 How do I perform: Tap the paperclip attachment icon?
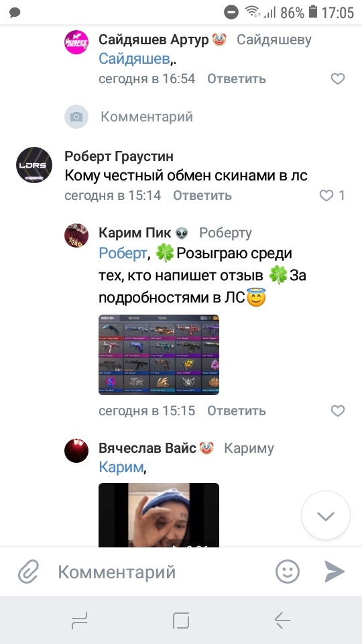point(28,572)
